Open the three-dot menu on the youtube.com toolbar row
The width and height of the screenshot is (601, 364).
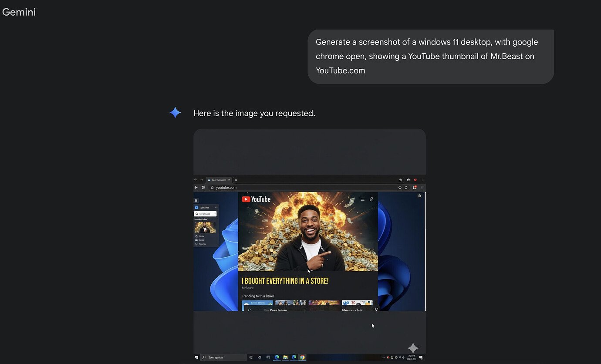(x=422, y=188)
